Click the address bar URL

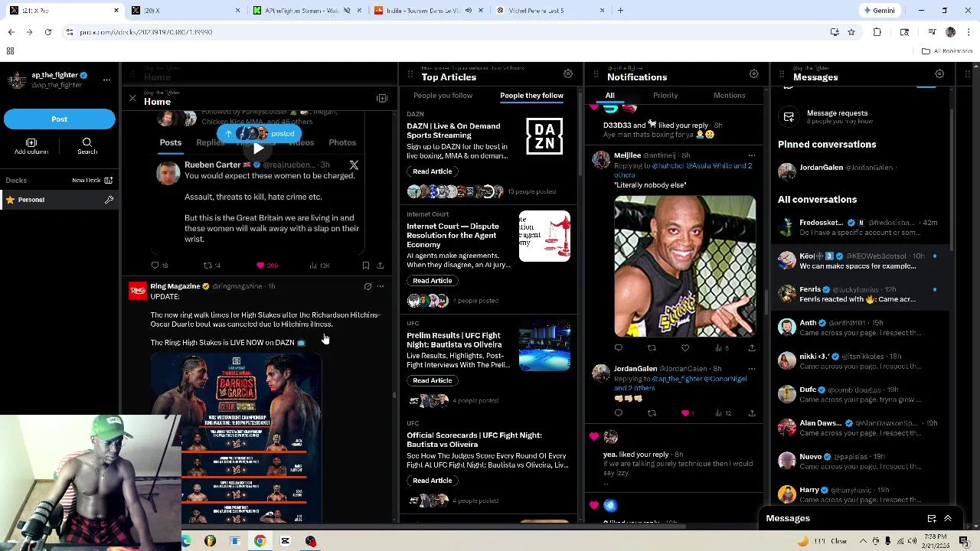click(145, 32)
